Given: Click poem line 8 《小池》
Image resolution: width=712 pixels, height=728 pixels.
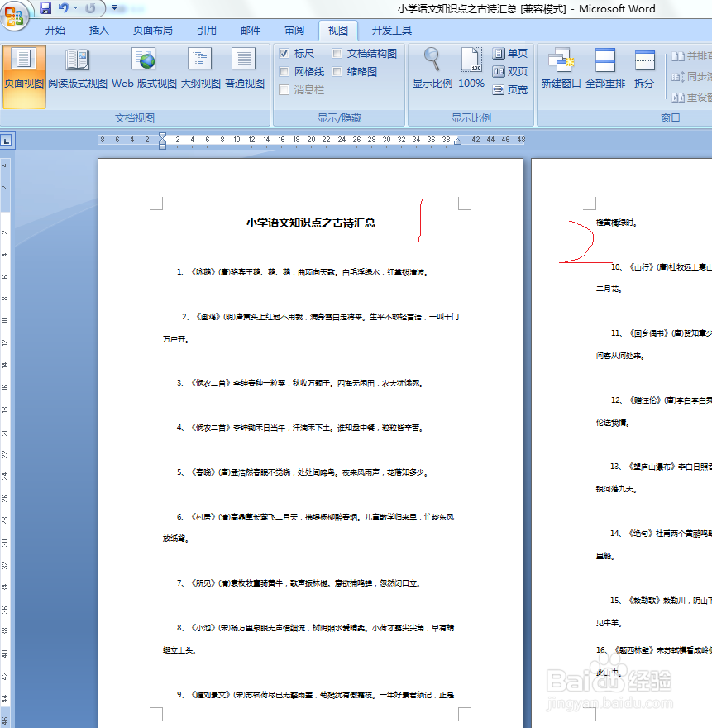Looking at the screenshot, I should [316, 628].
